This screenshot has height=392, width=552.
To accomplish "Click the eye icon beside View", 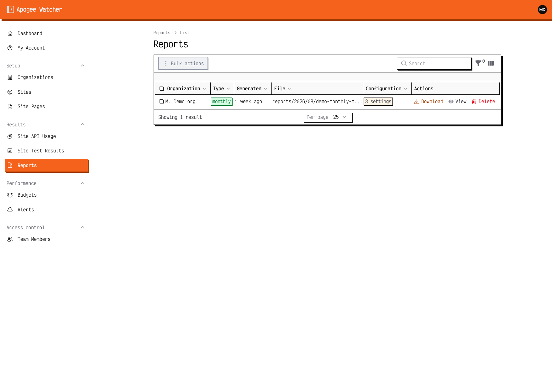I will [x=451, y=102].
